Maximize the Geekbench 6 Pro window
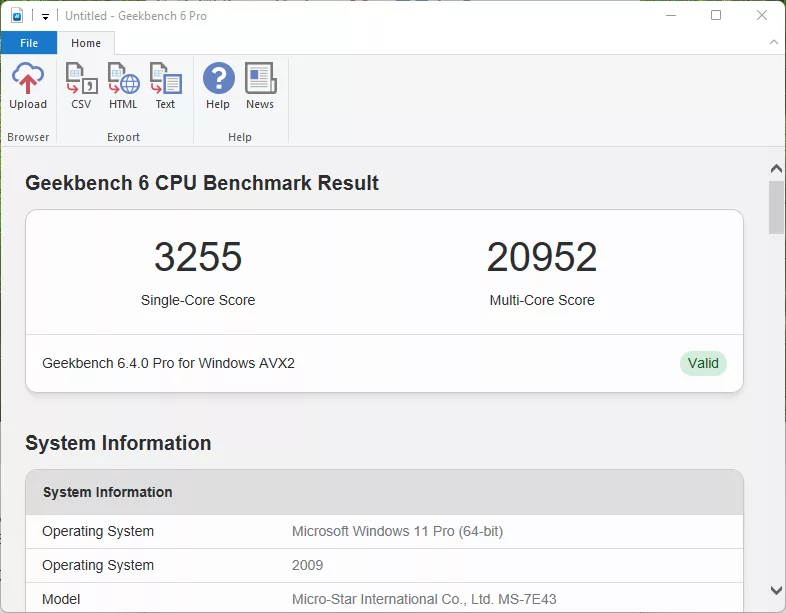The width and height of the screenshot is (786, 613). click(716, 16)
